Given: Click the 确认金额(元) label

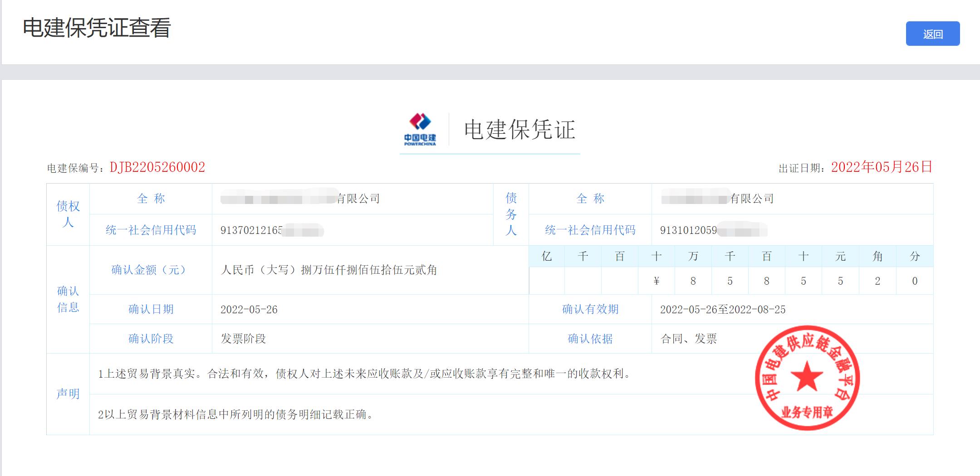Looking at the screenshot, I should (x=151, y=270).
